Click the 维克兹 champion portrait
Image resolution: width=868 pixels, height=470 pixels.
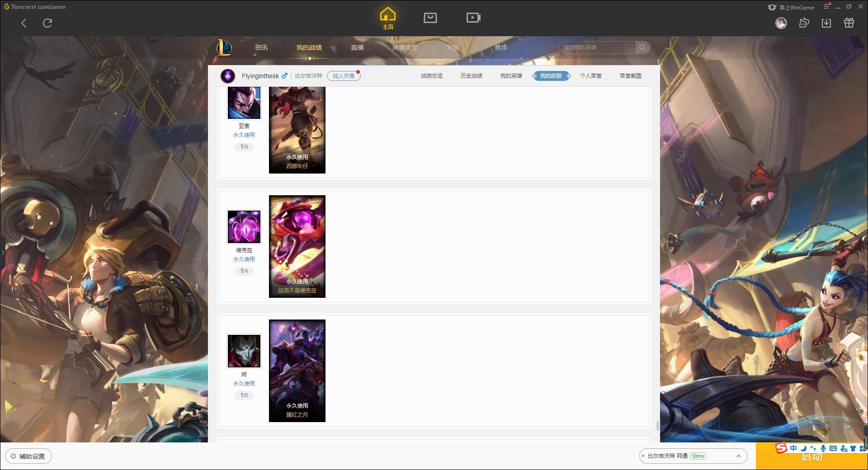[x=244, y=227]
